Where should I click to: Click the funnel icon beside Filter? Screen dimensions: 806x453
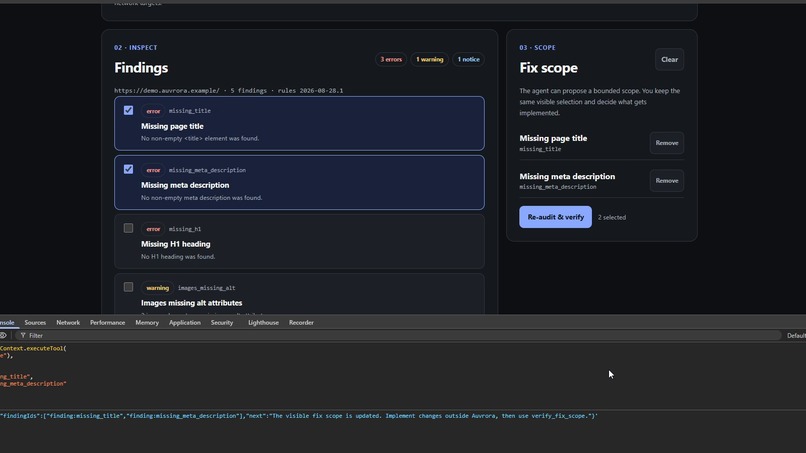click(23, 335)
